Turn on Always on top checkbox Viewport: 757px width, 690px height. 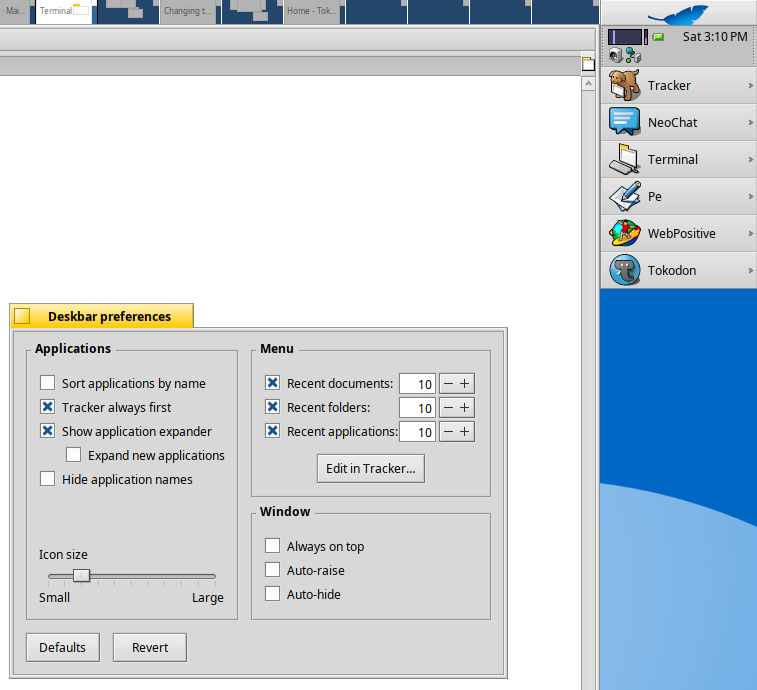272,546
